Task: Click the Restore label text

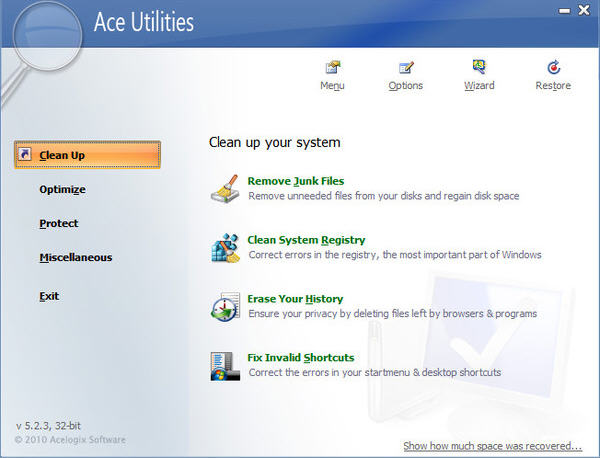Action: click(x=553, y=85)
